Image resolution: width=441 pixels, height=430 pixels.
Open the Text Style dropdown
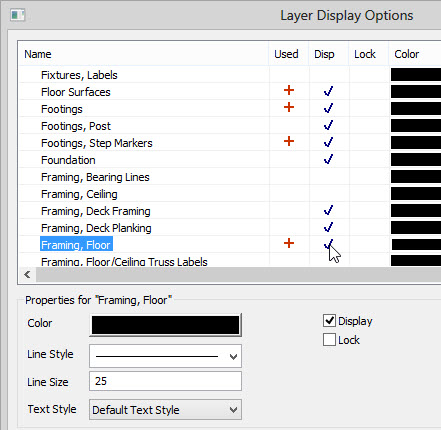[x=165, y=410]
